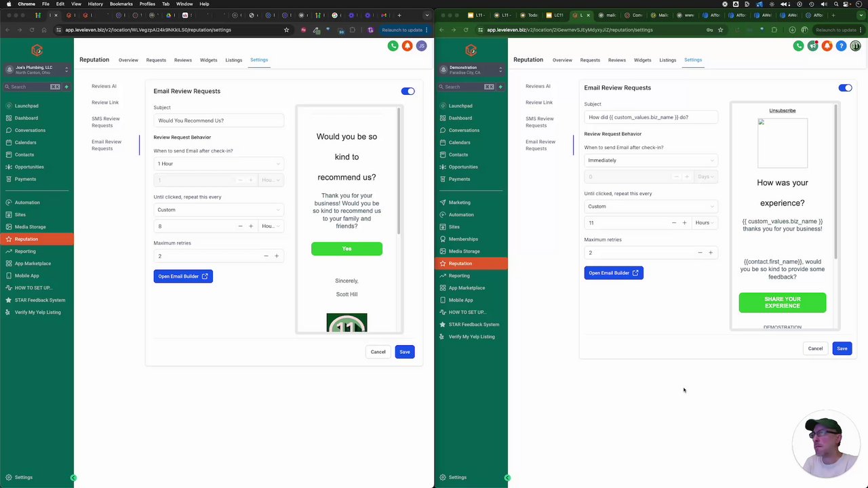Viewport: 868px width, 488px height.
Task: Click Open Email Builder in Joe's Plumbing window
Action: (x=183, y=276)
